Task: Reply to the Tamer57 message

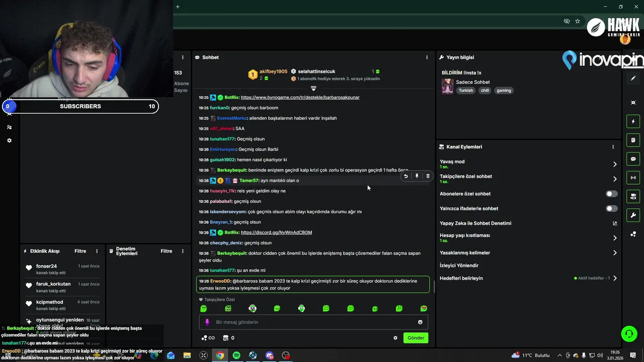Action: [x=406, y=176]
